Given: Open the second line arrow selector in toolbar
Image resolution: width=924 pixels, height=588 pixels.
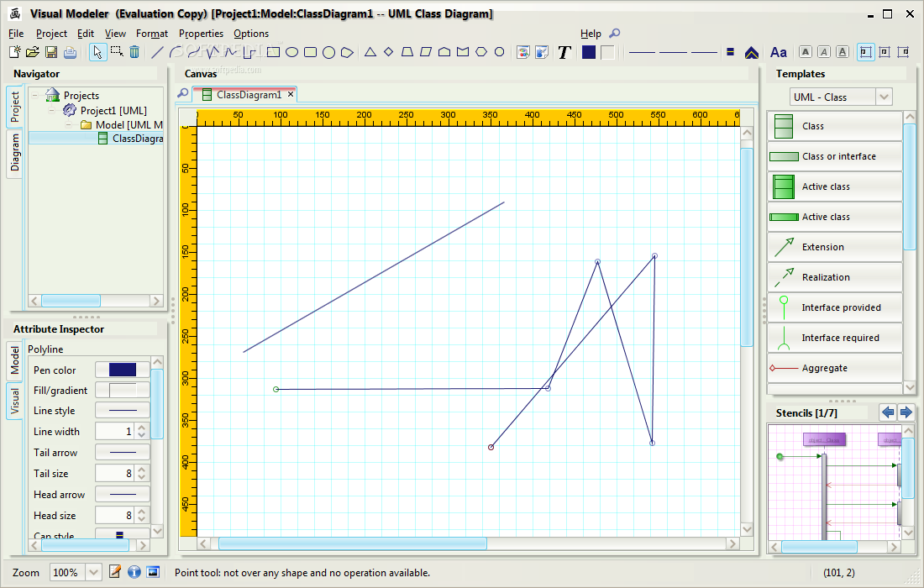Looking at the screenshot, I should [672, 52].
